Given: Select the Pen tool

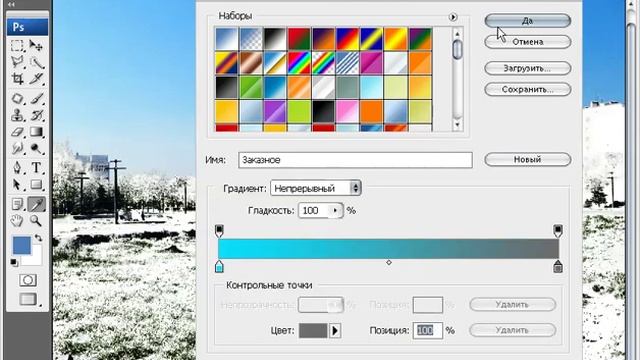Looking at the screenshot, I should coord(17,168).
